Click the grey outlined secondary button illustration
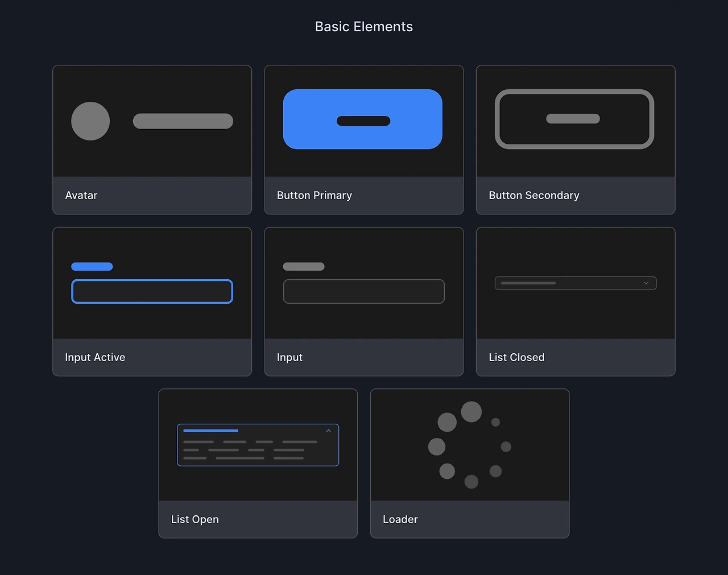728x575 pixels. click(x=574, y=119)
